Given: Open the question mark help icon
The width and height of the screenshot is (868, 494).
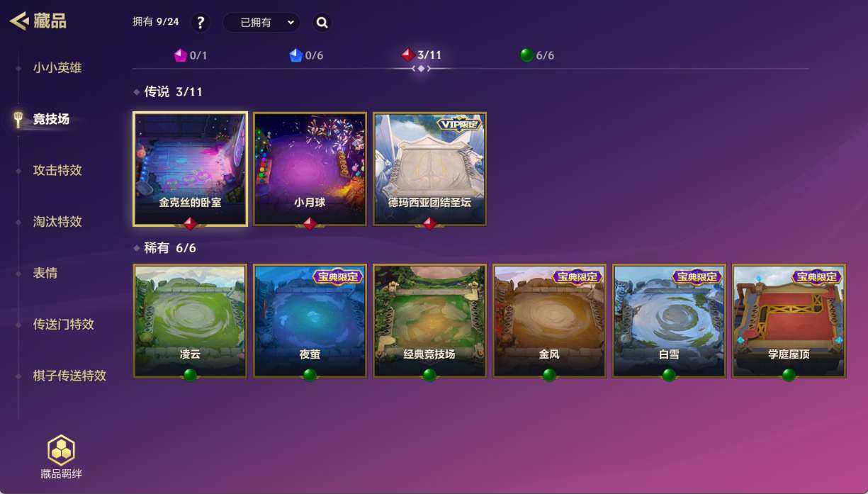Looking at the screenshot, I should (x=201, y=23).
